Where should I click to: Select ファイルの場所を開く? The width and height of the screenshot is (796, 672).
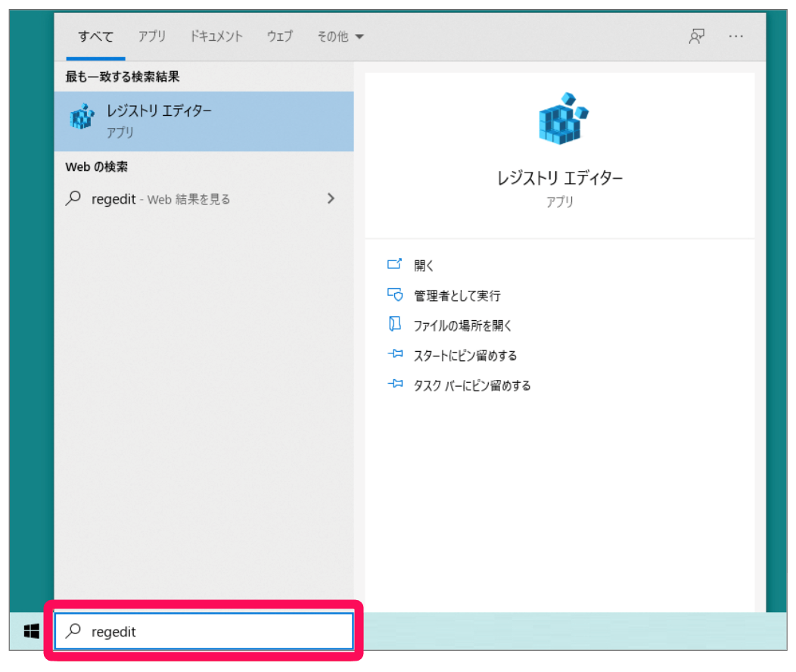pos(462,325)
